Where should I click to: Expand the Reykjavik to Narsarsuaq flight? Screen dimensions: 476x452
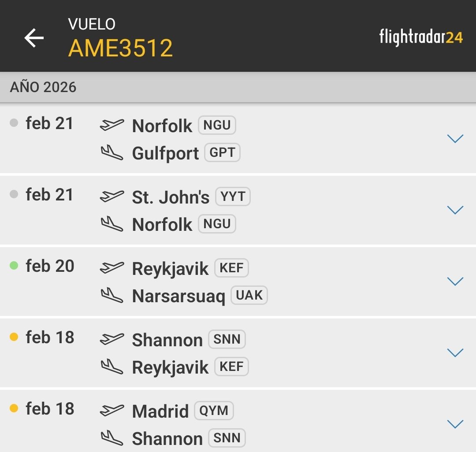455,282
